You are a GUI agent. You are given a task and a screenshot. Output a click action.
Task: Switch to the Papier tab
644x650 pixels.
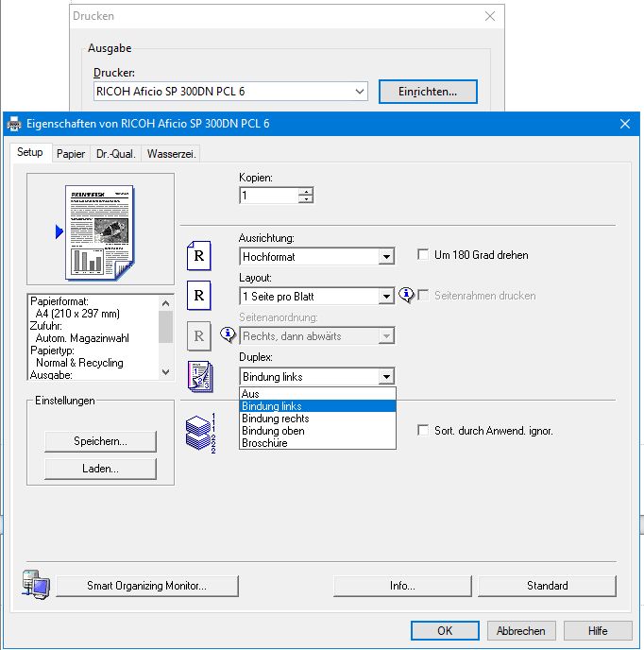point(71,154)
